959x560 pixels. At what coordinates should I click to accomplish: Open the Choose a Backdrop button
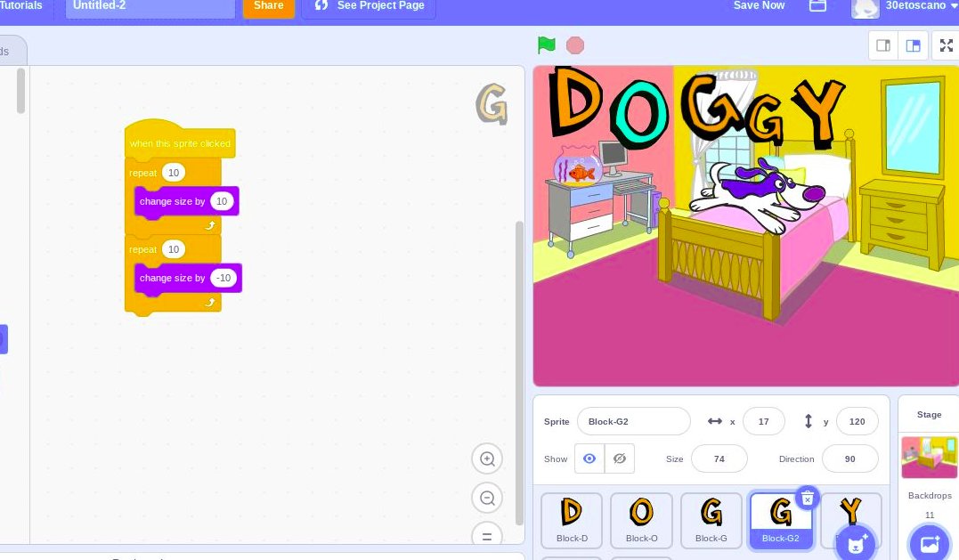click(929, 543)
